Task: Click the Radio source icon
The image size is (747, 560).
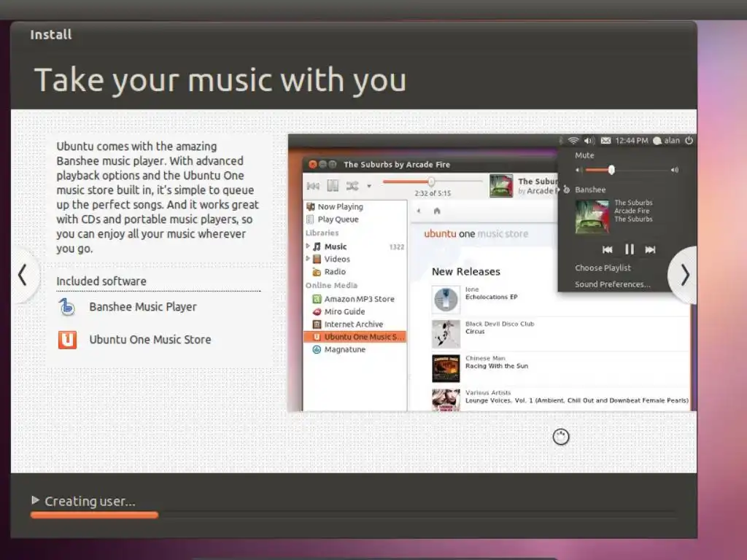Action: (x=317, y=272)
